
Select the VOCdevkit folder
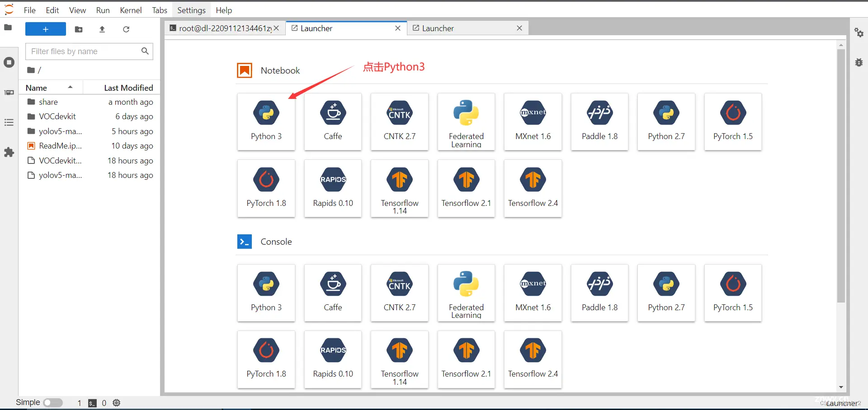(90, 116)
